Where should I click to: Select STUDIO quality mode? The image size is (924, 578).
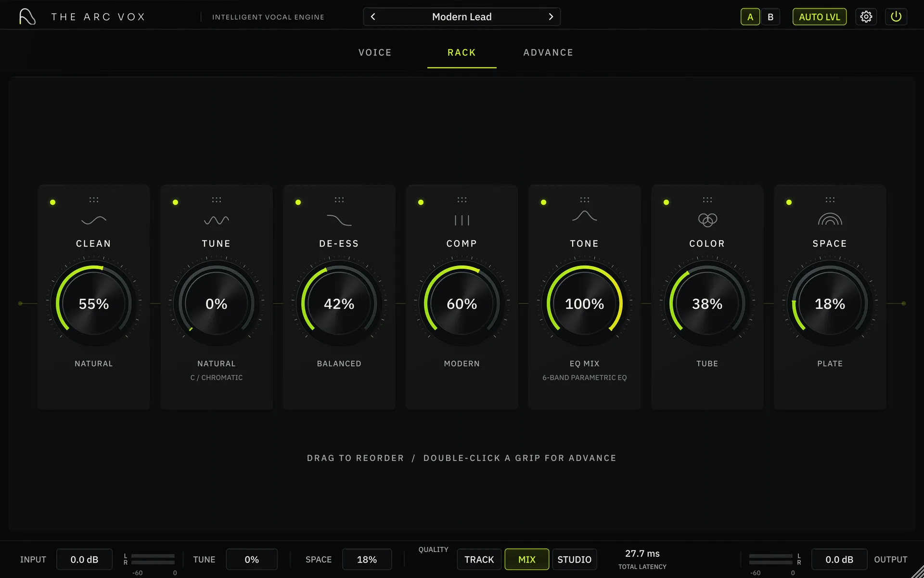(575, 559)
